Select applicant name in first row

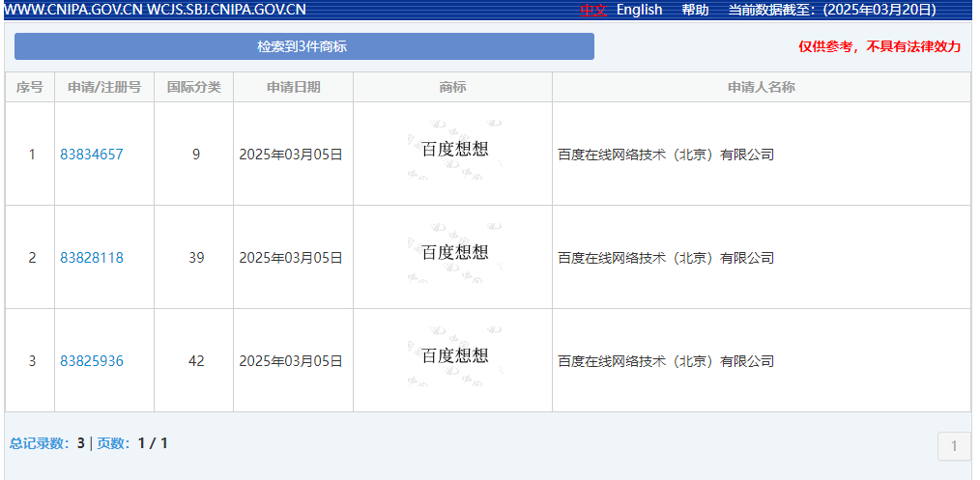666,155
